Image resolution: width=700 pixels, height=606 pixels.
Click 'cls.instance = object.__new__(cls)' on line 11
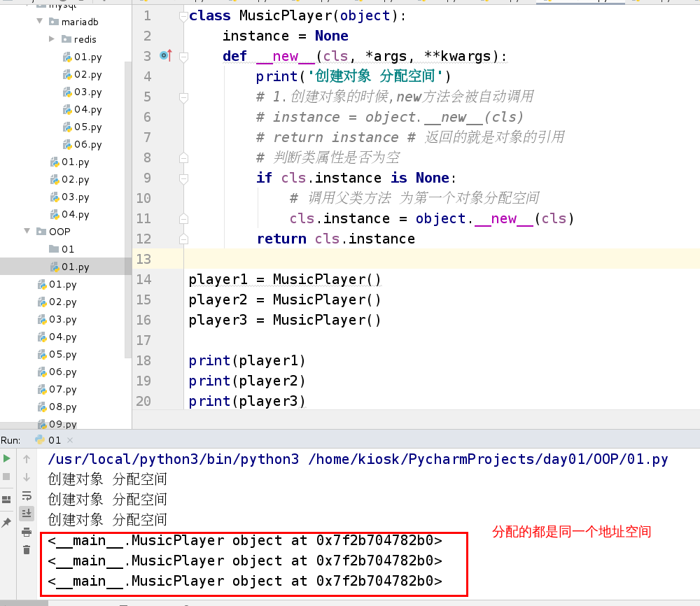[432, 218]
